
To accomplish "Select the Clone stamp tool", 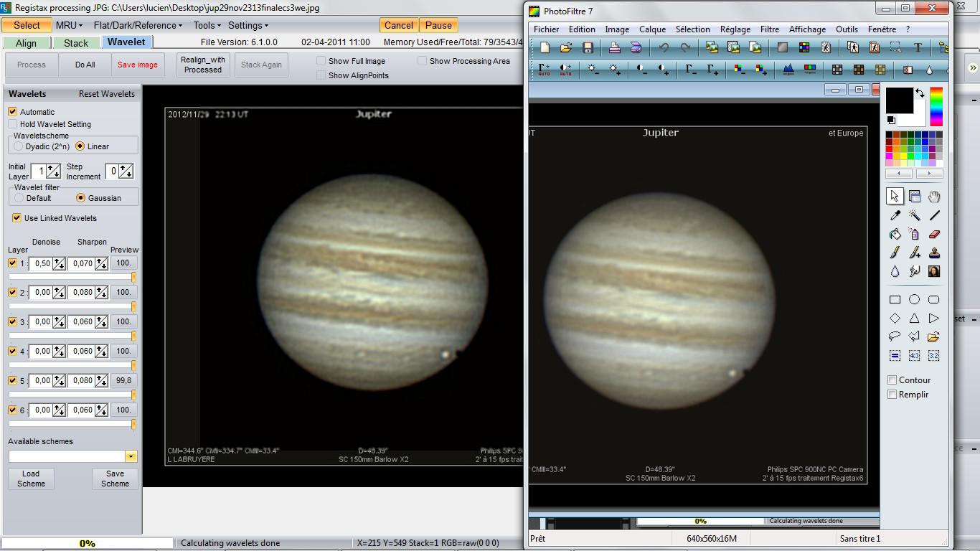I will [x=934, y=253].
